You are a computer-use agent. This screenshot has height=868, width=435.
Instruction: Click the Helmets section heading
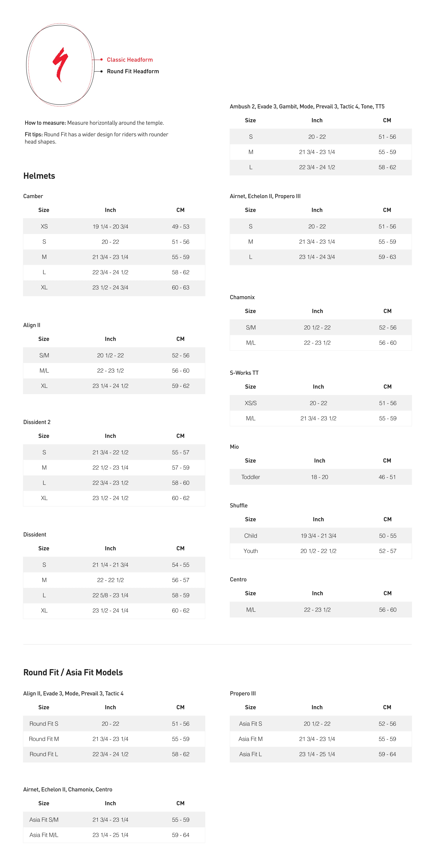pos(39,176)
